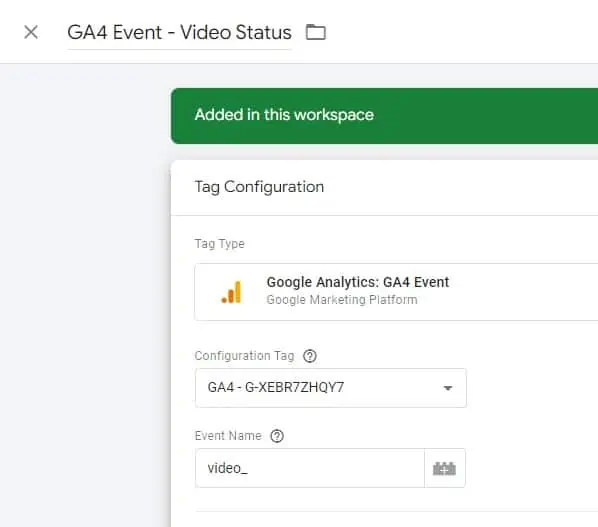Expand the Configuration Tag dropdown GA4 - G-XEBR7ZHQY7

(x=330, y=388)
